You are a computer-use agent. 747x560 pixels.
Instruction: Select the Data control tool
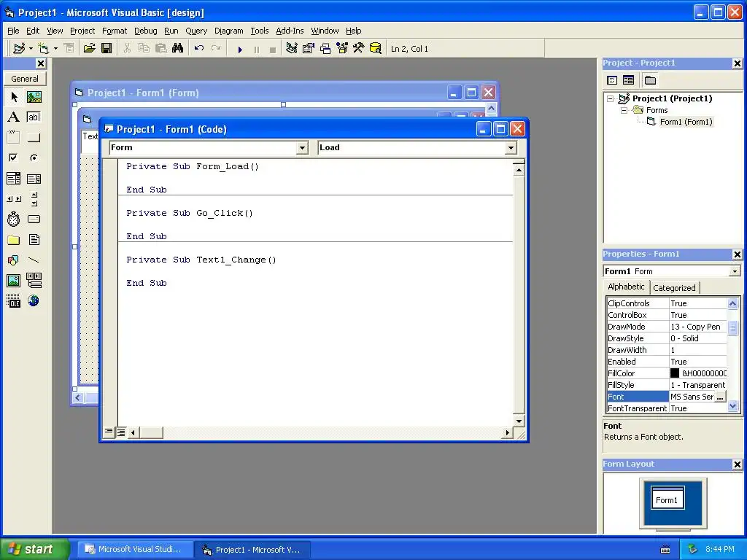click(x=34, y=281)
